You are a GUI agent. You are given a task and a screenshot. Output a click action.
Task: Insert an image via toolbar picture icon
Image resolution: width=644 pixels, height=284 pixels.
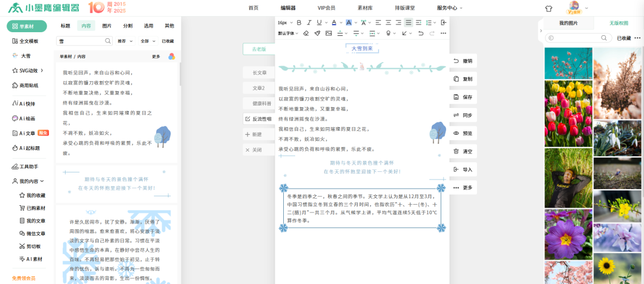point(329,33)
